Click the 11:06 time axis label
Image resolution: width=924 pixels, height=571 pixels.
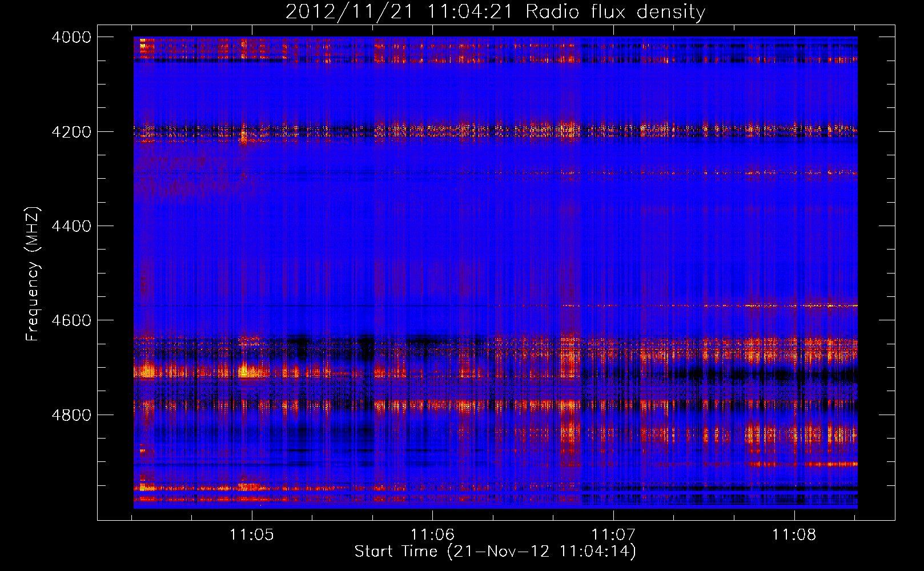[432, 534]
